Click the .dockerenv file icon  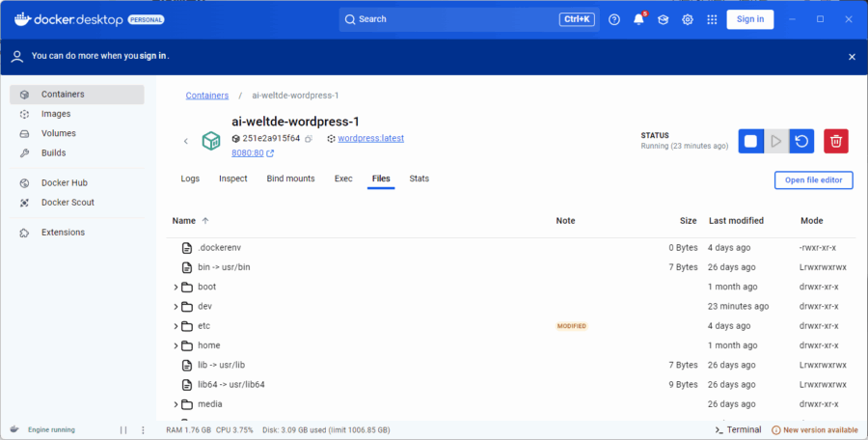coord(187,248)
